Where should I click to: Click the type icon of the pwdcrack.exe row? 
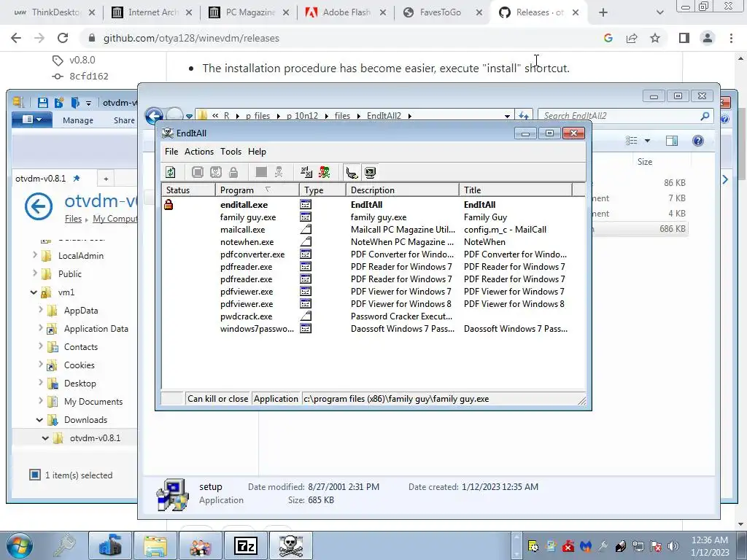tap(306, 316)
